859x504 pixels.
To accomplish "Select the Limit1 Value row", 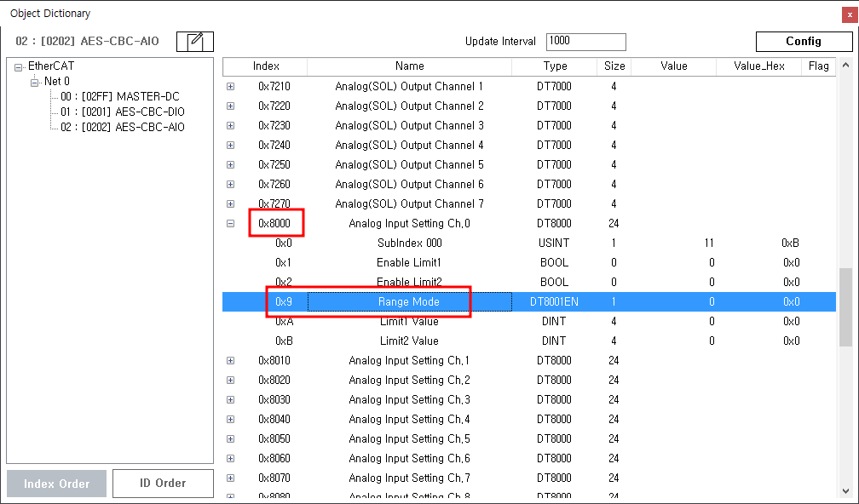I will [407, 322].
